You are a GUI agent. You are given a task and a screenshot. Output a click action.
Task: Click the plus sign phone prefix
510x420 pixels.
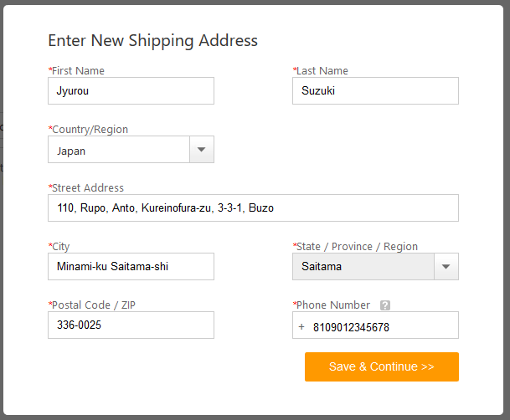[x=301, y=326]
